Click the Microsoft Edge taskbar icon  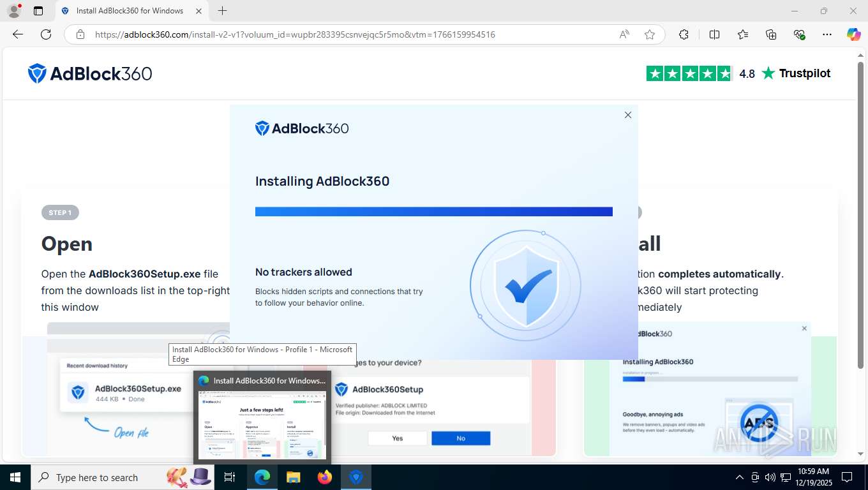pos(262,477)
